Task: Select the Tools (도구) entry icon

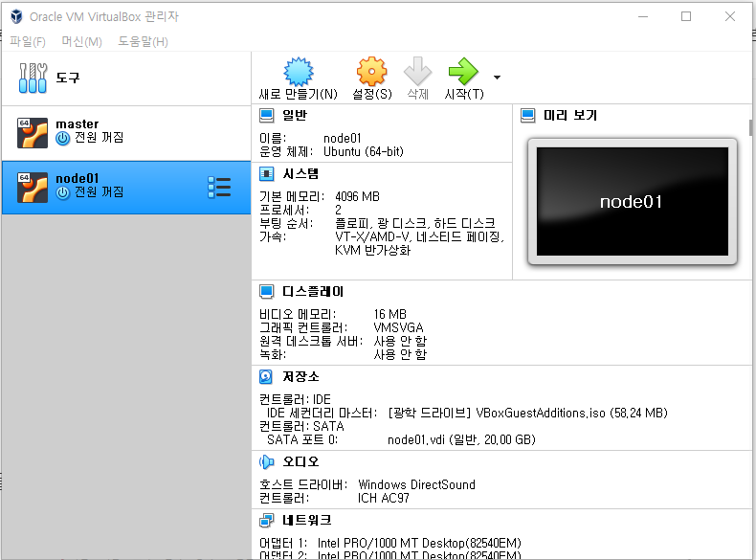Action: point(33,78)
